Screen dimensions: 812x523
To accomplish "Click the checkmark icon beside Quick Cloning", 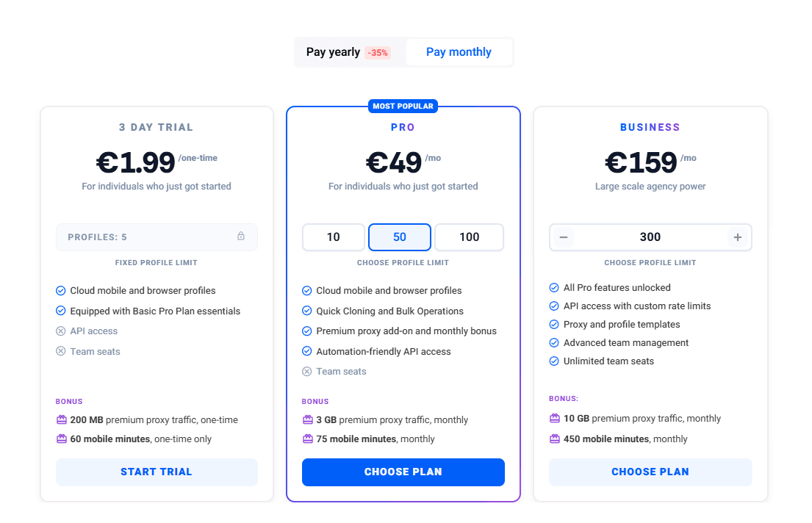I will (x=307, y=311).
